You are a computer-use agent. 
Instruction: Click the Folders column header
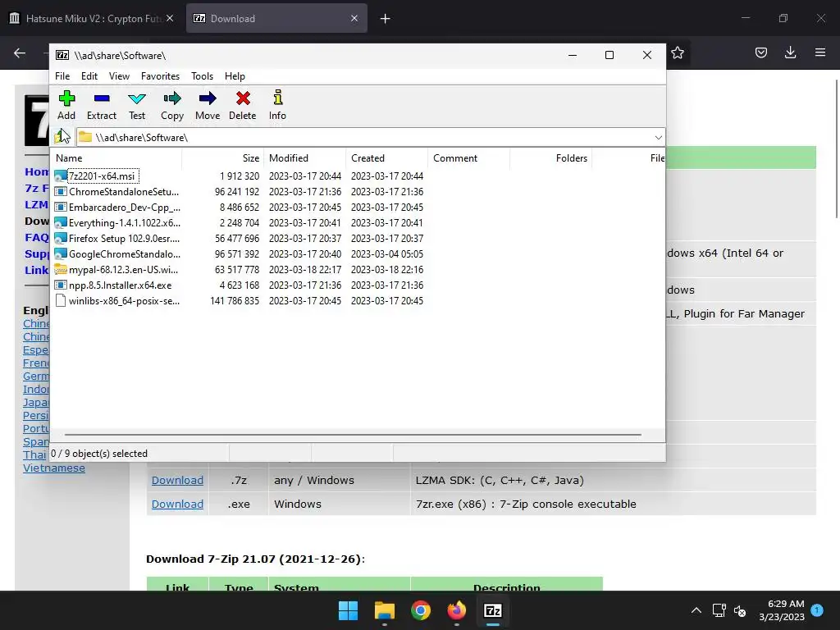point(550,158)
